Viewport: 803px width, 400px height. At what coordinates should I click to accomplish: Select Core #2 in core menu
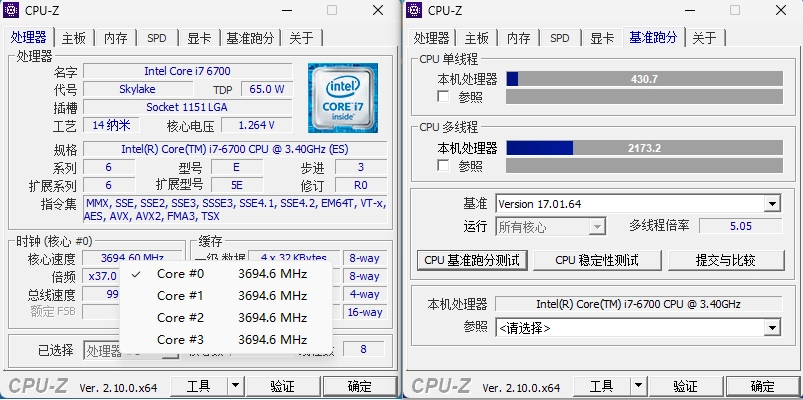tap(226, 318)
